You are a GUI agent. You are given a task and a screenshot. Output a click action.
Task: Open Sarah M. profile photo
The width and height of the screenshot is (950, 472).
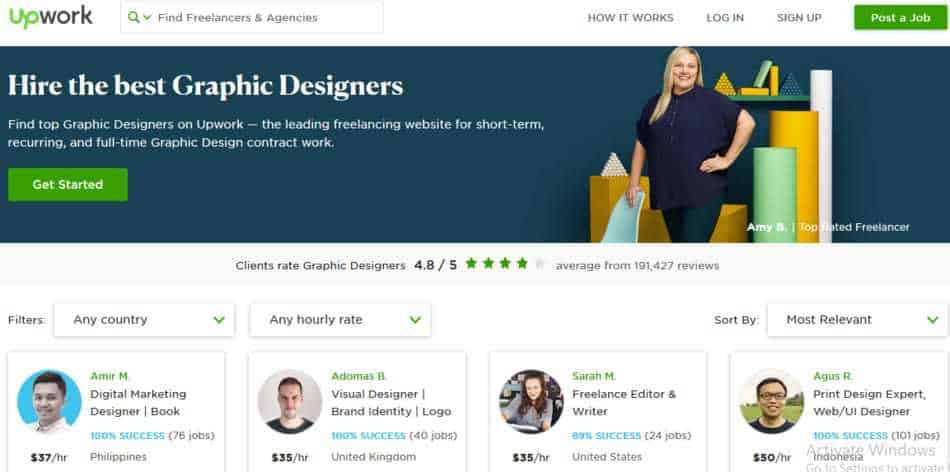[531, 401]
